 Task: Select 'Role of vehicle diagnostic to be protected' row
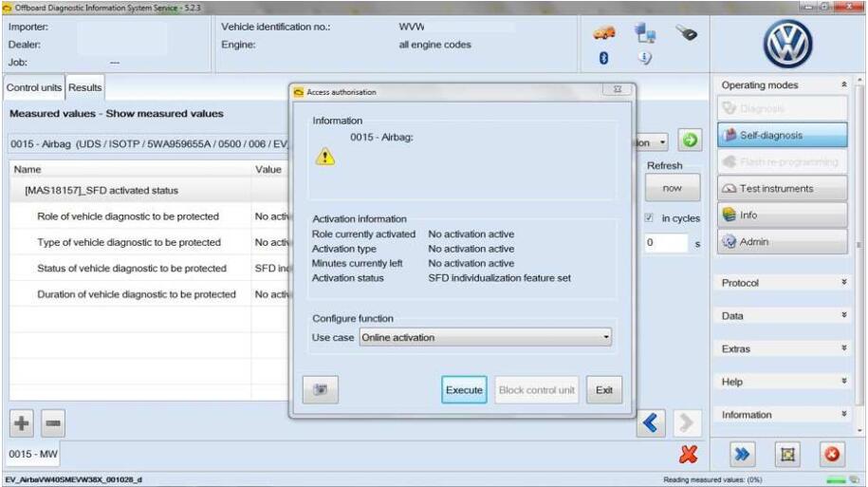(x=150, y=216)
